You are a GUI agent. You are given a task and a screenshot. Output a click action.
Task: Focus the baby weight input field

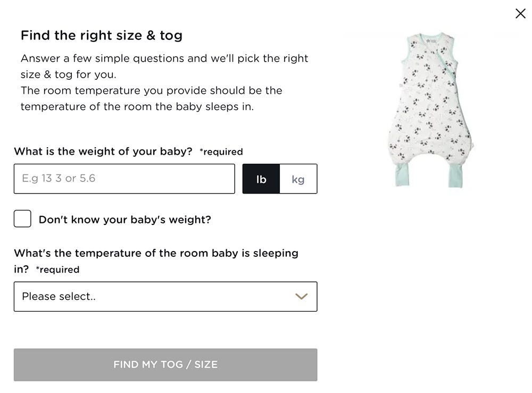pos(124,179)
